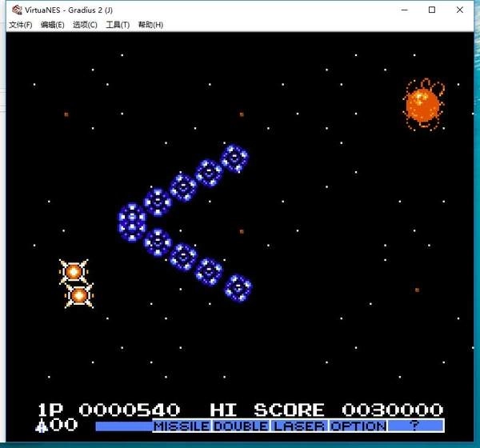Open the 帮助(H) help menu
The height and width of the screenshot is (448, 480).
pos(150,25)
